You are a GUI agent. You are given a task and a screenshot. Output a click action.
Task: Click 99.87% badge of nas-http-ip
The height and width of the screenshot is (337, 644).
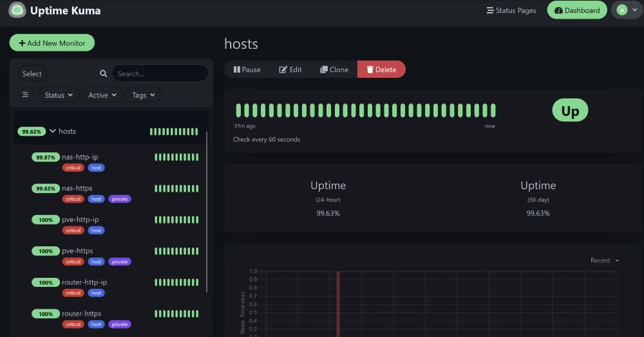point(46,158)
